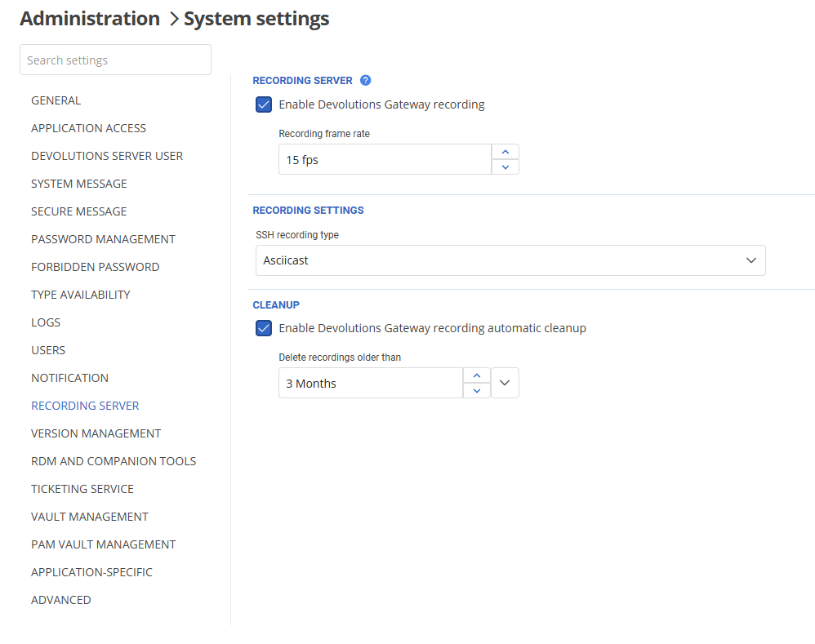Open APPLICATION ACCESS settings
Screen dimensions: 815x644
coord(88,127)
